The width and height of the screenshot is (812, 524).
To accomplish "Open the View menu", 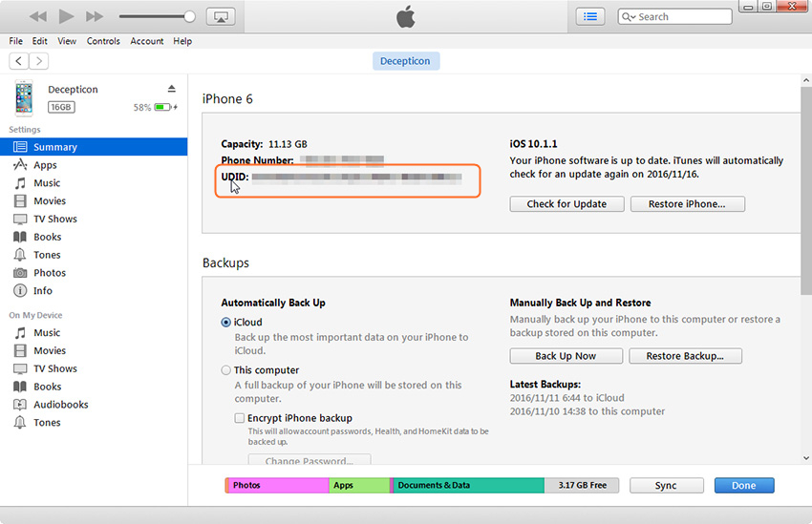I will click(67, 41).
